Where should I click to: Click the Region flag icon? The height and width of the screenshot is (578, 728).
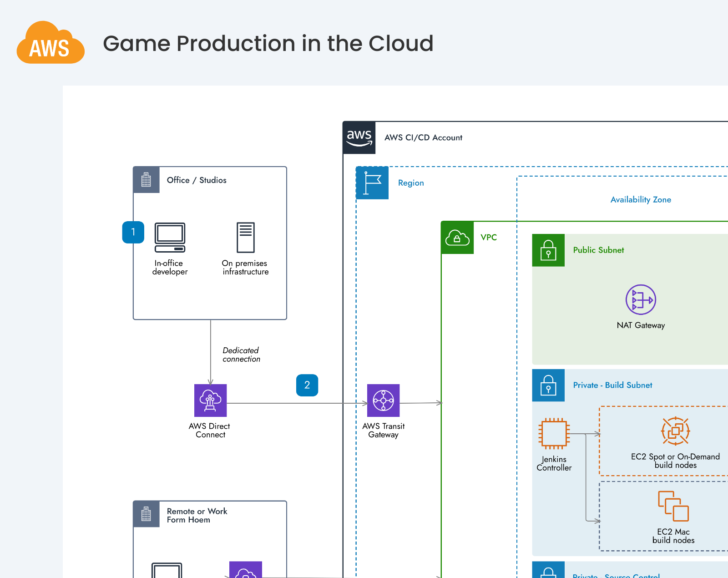pos(372,183)
